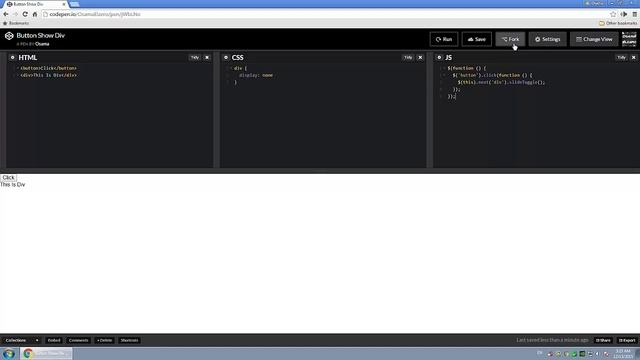Open the Chrome menu icon
Screen dimensions: 640x360
click(635, 14)
